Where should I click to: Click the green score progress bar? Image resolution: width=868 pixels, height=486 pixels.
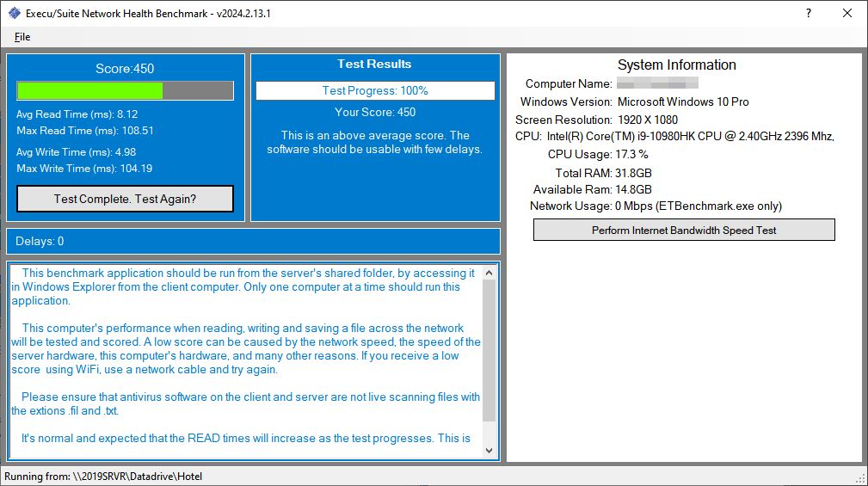125,91
